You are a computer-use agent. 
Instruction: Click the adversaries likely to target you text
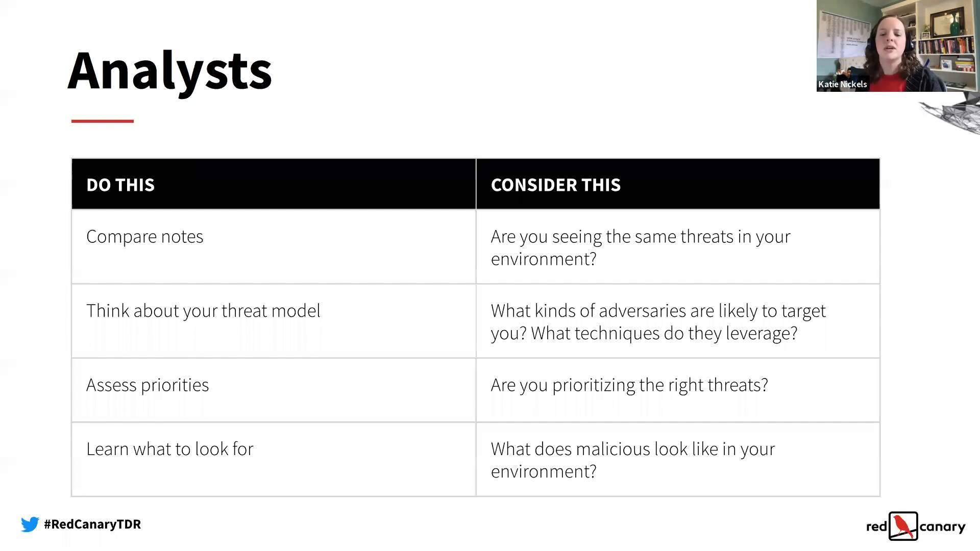(x=657, y=321)
